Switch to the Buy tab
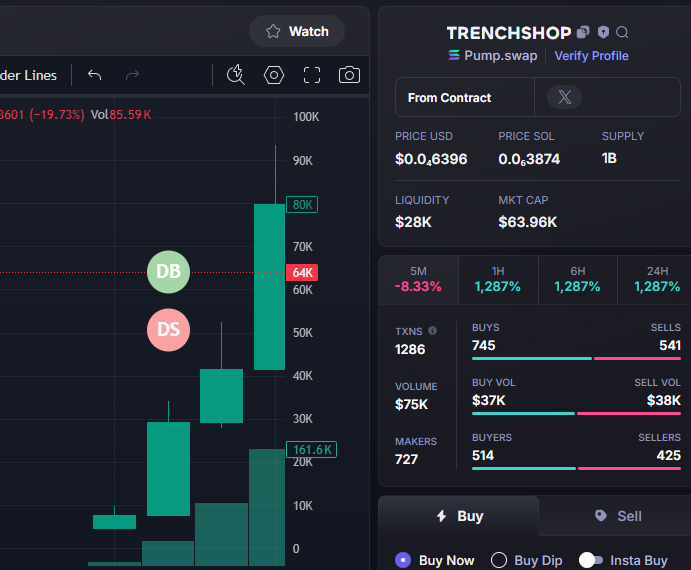691x570 pixels. (x=459, y=516)
